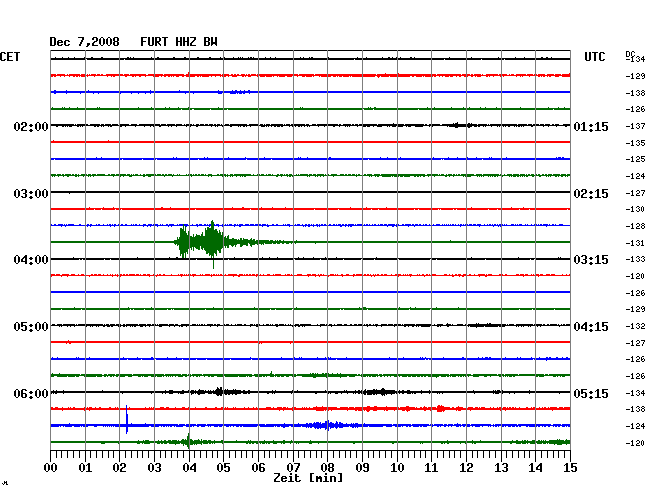Click the "06" minute axis tick label

pos(258,468)
